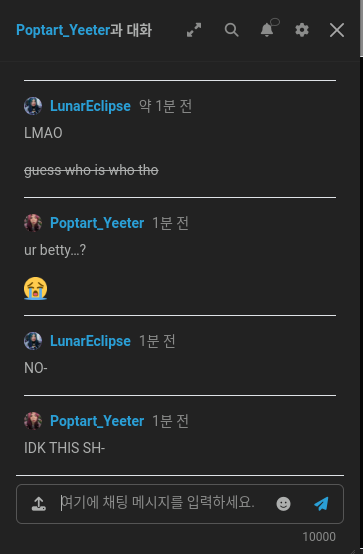Open the chat search icon

click(232, 30)
